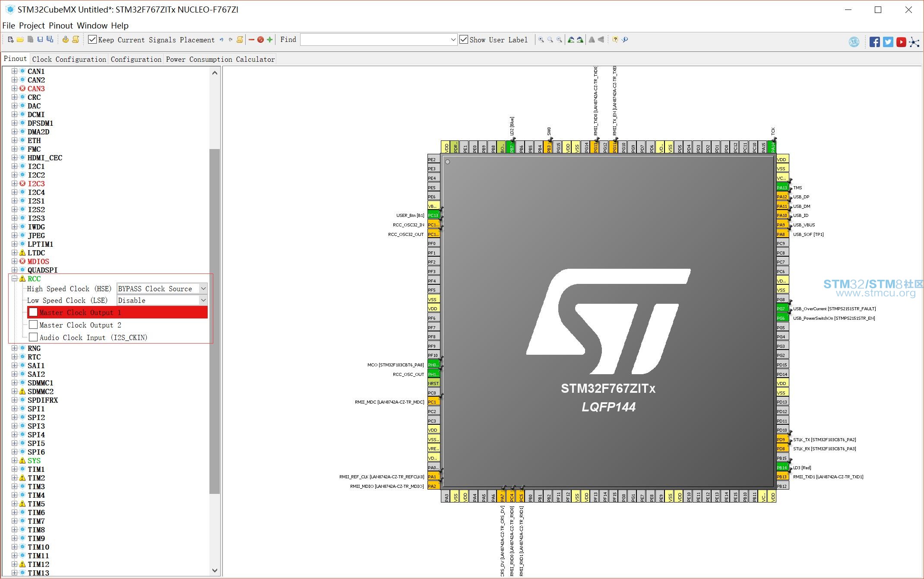924x579 pixels.
Task: Open the High Speed Clock (HSE) dropdown
Action: [203, 288]
